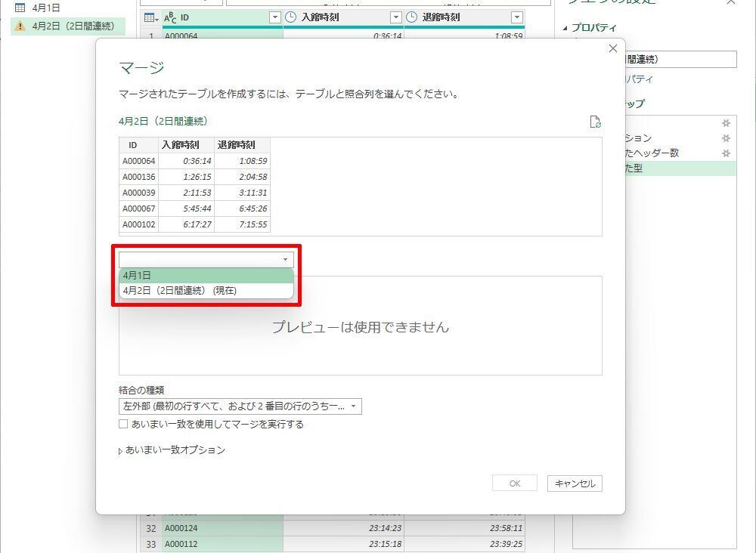The width and height of the screenshot is (756, 553).
Task: Select 4月1日 in the dropdown list
Action: (206, 276)
